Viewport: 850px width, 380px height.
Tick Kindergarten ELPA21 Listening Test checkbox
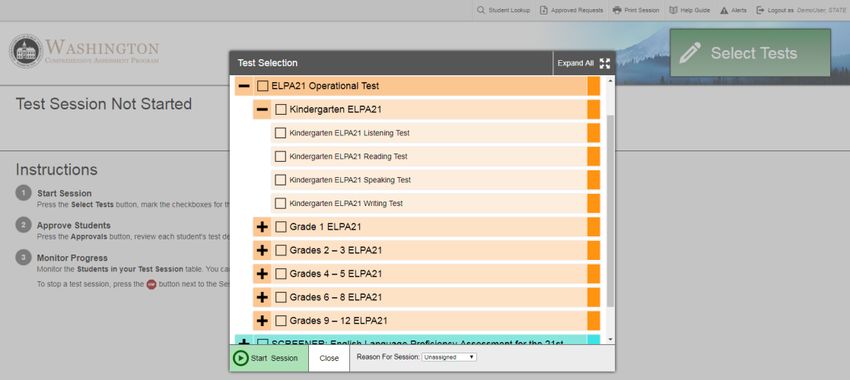[280, 133]
